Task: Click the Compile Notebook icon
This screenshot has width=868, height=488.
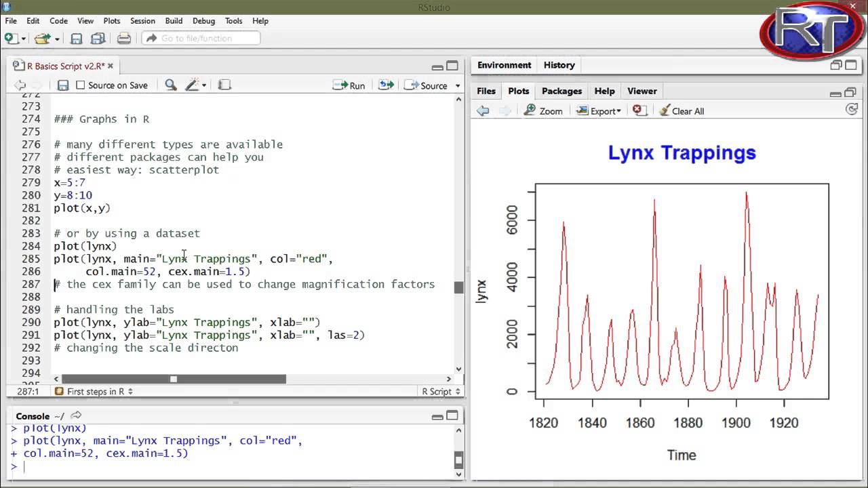Action: 224,85
